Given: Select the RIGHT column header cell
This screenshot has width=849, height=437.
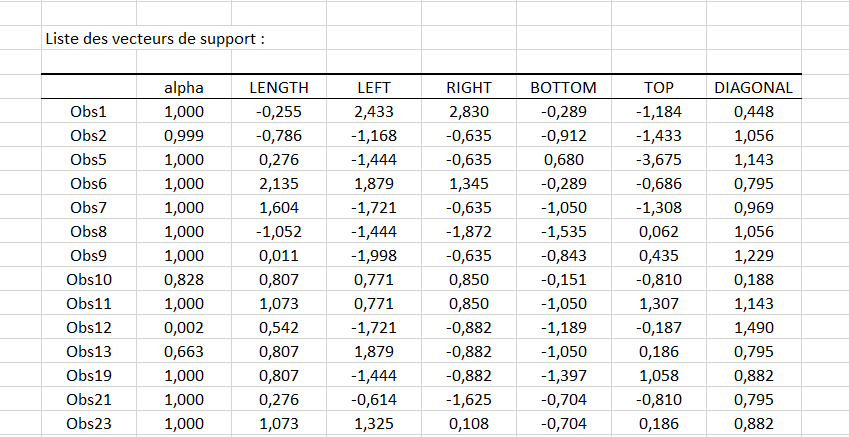Looking at the screenshot, I should 469,88.
